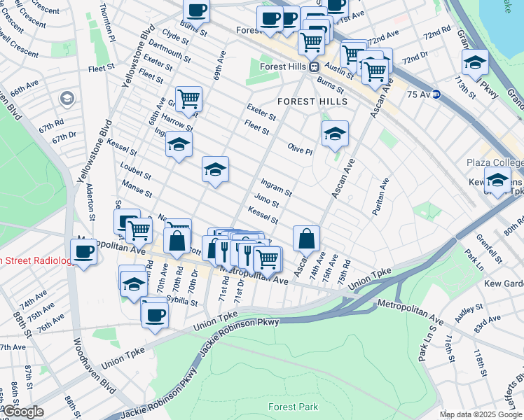The width and height of the screenshot is (524, 420).
Task: Click the gray school pin near 67th Rd
Action: tap(67, 99)
